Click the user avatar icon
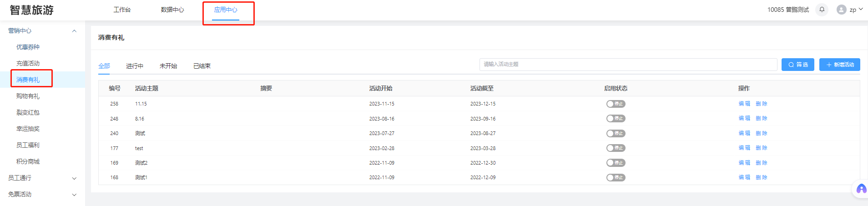Image resolution: width=868 pixels, height=206 pixels. tap(841, 10)
